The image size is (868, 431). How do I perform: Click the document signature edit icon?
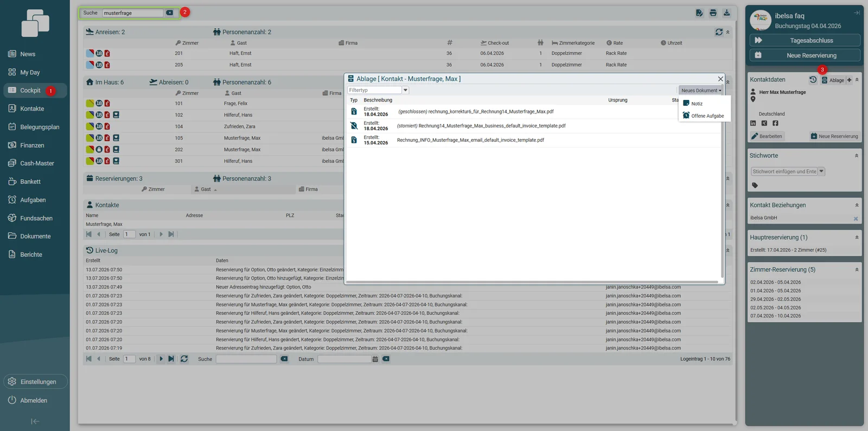point(699,13)
